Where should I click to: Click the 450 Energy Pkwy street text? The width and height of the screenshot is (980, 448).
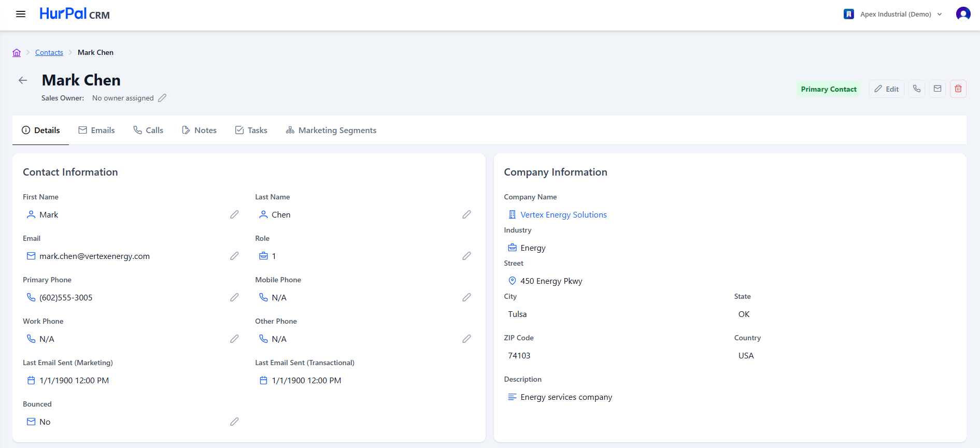[551, 281]
